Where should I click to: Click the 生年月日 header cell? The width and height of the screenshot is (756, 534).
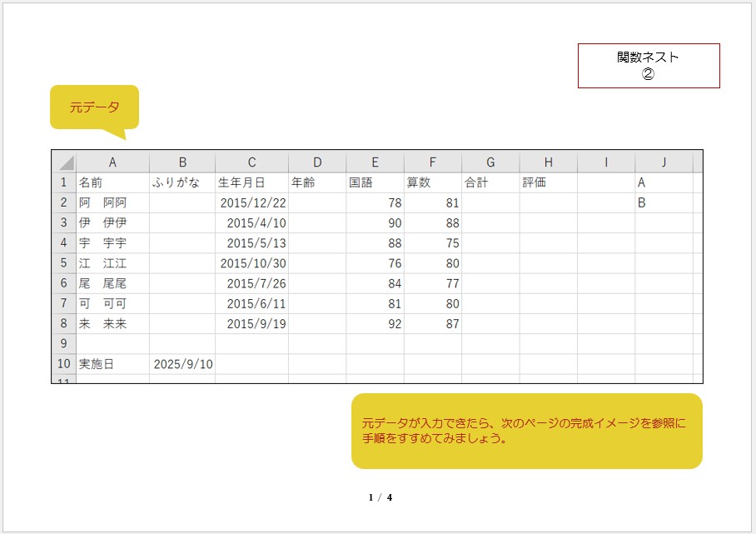tap(251, 182)
